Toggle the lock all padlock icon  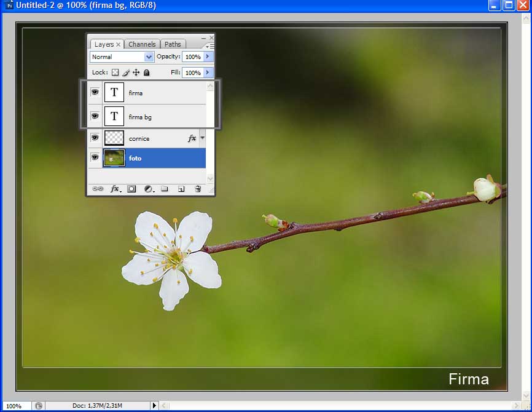pyautogui.click(x=147, y=73)
